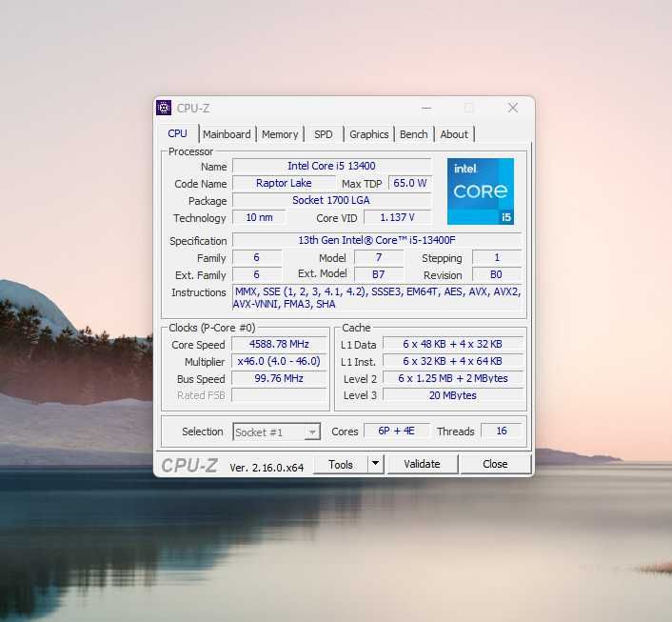Click the L1 Data cache value
This screenshot has height=622, width=672.
(x=452, y=344)
